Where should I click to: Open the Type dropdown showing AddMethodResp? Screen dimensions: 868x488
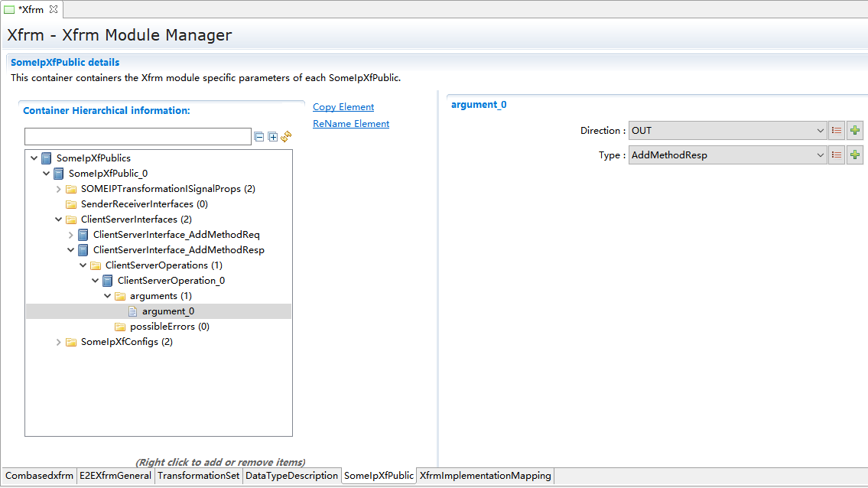727,155
